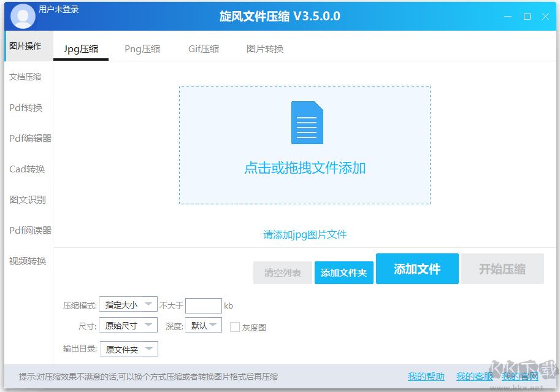
Task: Click the 添加文件 add file button
Action: coord(417,269)
